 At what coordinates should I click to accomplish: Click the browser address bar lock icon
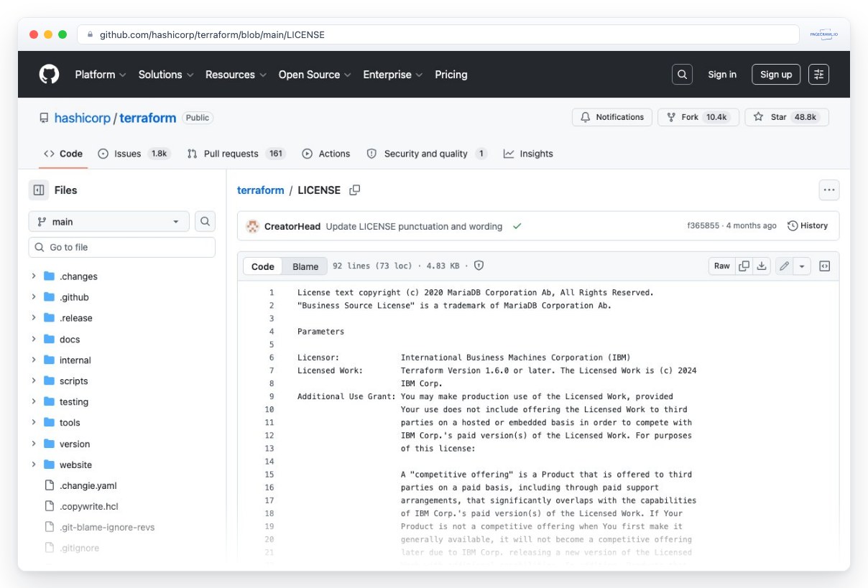pos(90,34)
